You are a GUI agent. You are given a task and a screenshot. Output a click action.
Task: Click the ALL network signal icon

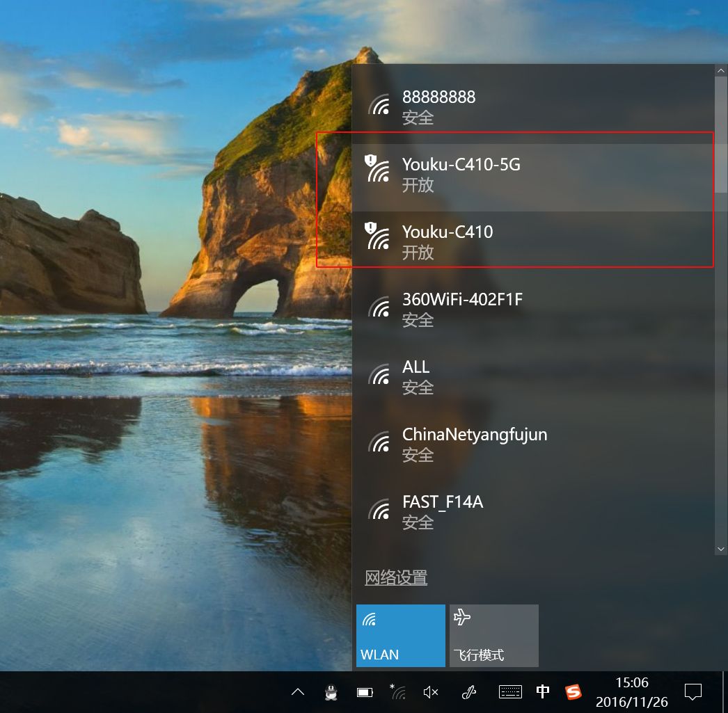coord(379,374)
